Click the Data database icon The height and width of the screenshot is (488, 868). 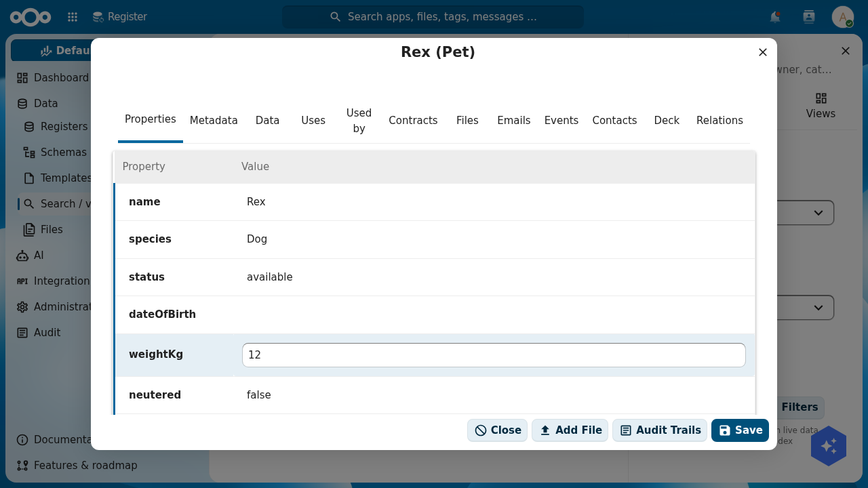click(22, 104)
